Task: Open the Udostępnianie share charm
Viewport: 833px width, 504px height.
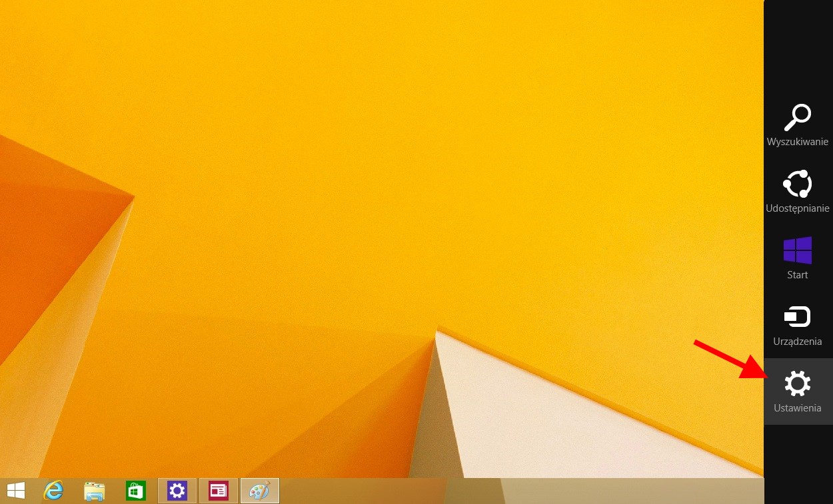Action: pos(798,191)
